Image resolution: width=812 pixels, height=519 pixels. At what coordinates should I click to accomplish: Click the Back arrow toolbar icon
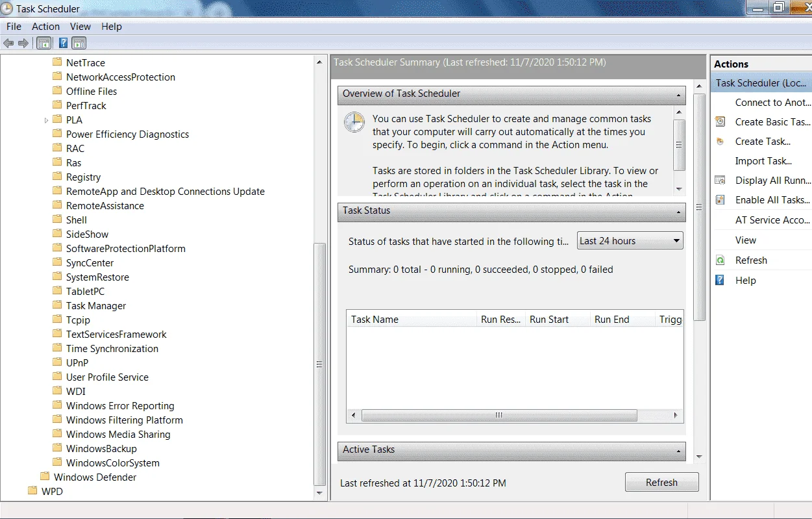(8, 44)
